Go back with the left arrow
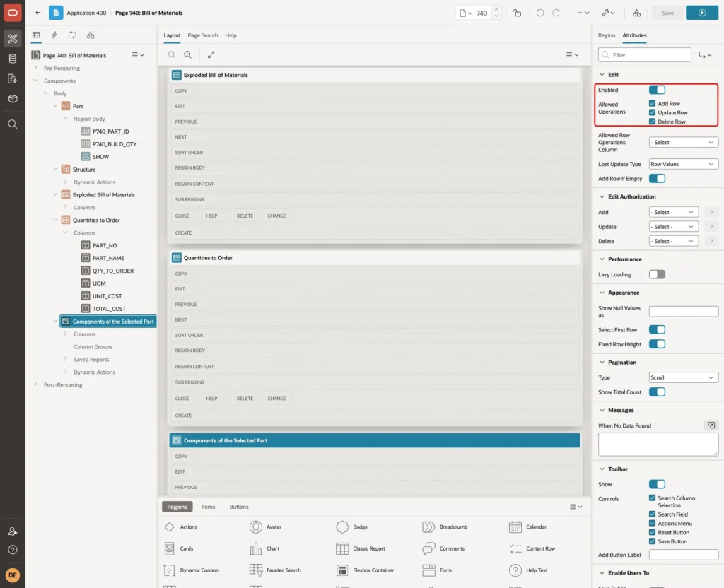This screenshot has height=588, width=724. (38, 13)
